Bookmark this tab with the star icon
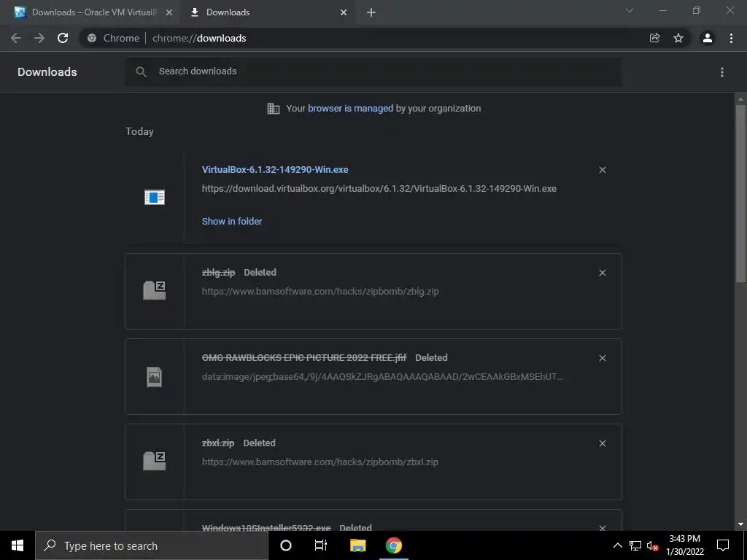747x560 pixels. click(678, 38)
